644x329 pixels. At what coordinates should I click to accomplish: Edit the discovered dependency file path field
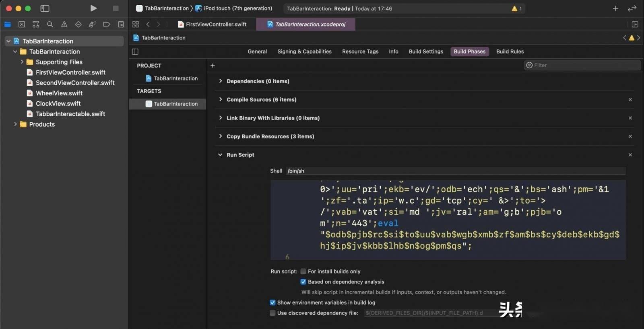432,313
